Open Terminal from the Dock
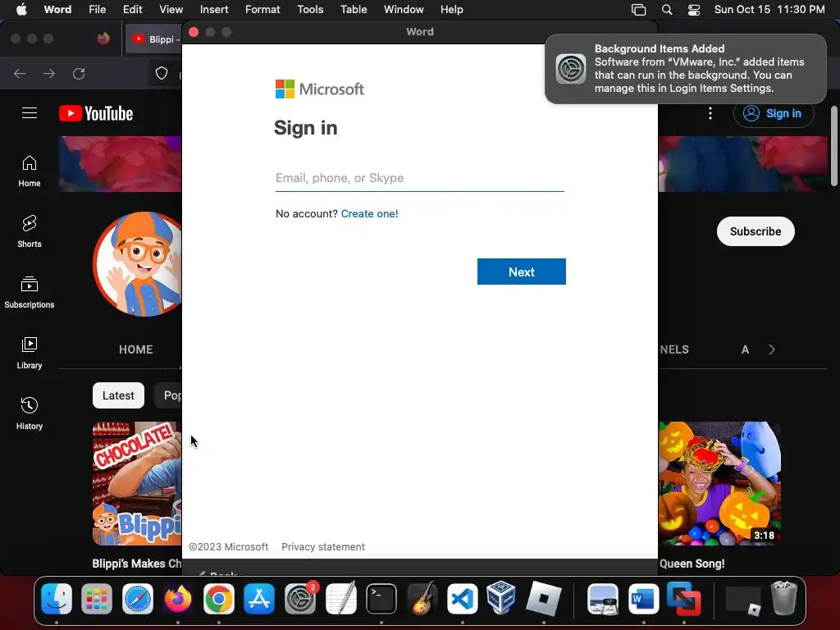The height and width of the screenshot is (630, 840). click(381, 598)
